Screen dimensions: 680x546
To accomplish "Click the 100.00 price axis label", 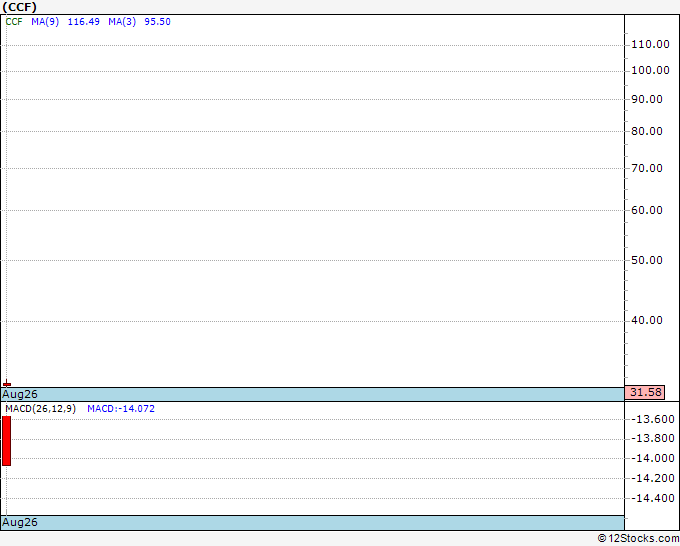I will [650, 70].
